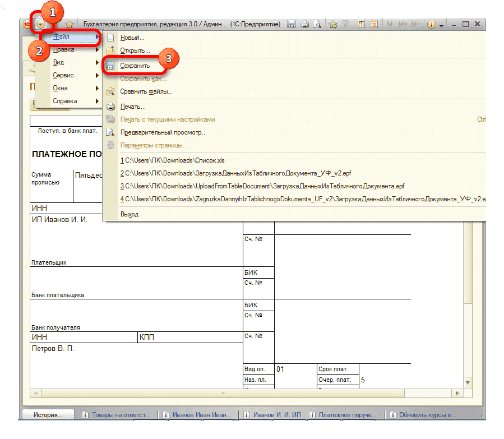Image resolution: width=504 pixels, height=439 pixels.
Task: Click the printer icon in title toolbar
Action: (304, 24)
